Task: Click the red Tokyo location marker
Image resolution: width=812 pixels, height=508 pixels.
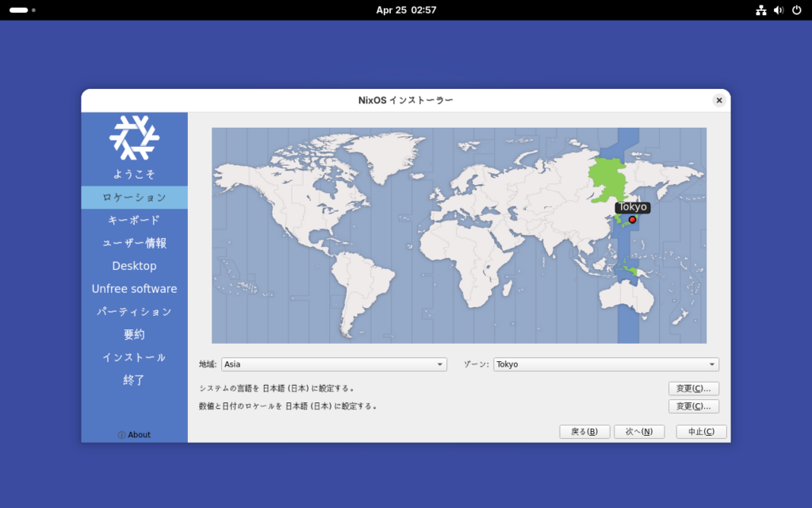Action: pyautogui.click(x=632, y=219)
